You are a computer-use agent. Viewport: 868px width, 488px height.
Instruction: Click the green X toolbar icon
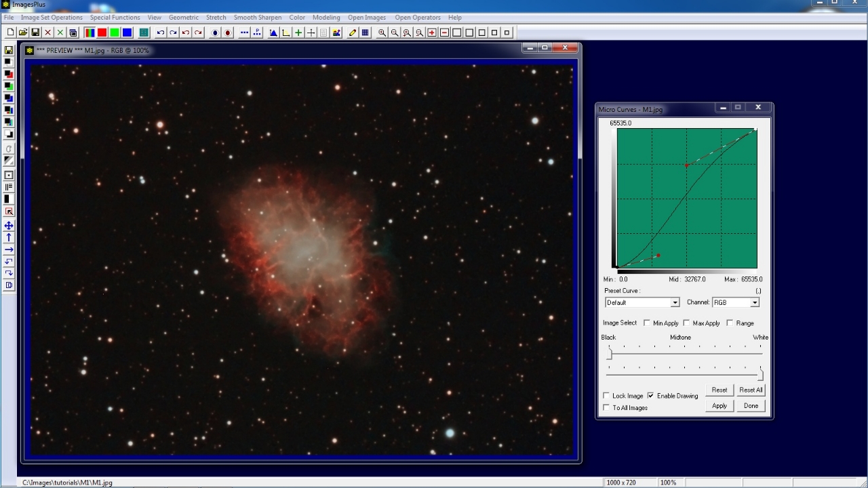pos(60,33)
